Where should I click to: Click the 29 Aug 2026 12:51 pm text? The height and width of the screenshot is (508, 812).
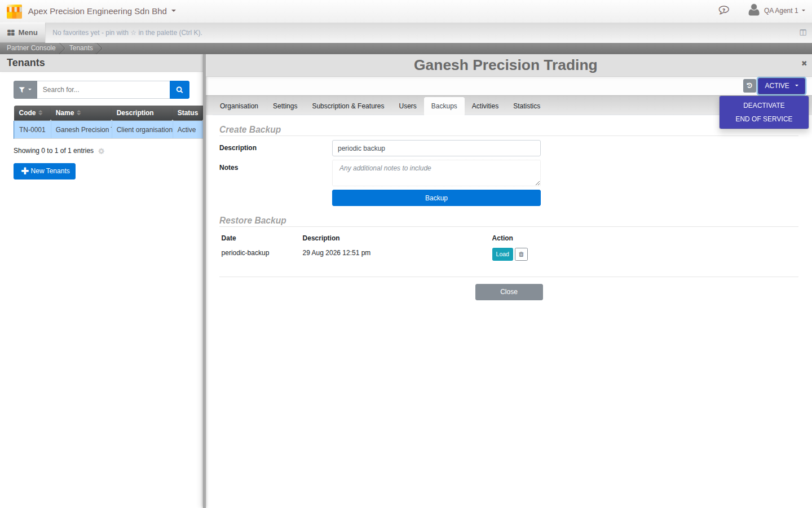(337, 253)
